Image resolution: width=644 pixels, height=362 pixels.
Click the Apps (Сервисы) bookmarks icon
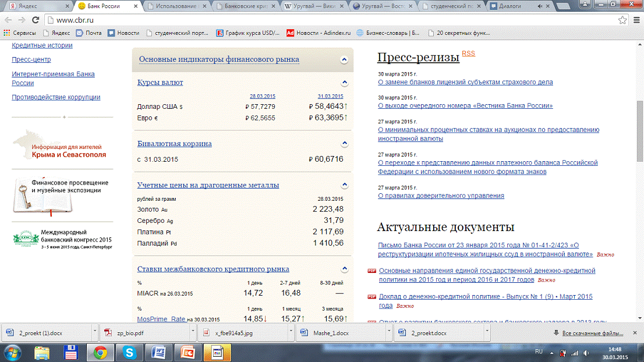point(7,33)
